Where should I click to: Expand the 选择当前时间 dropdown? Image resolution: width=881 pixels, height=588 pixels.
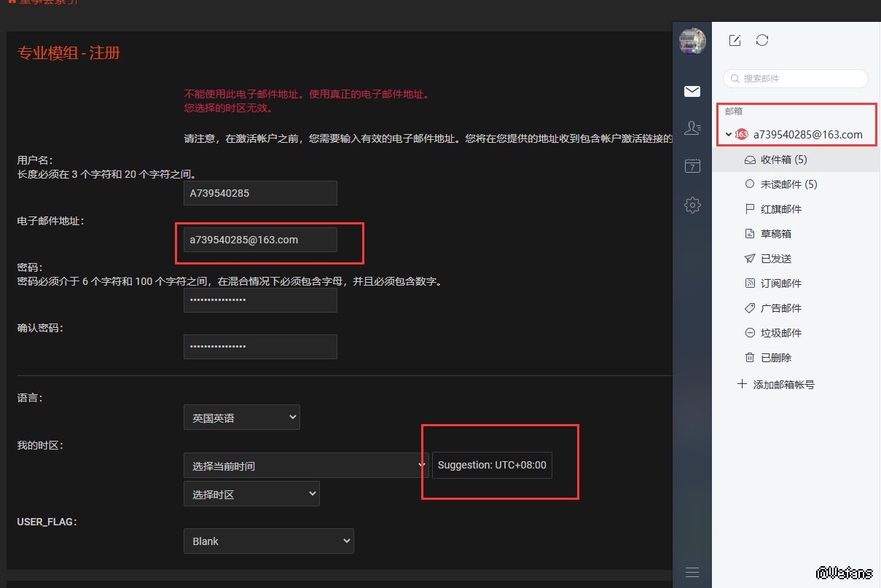[x=306, y=466]
